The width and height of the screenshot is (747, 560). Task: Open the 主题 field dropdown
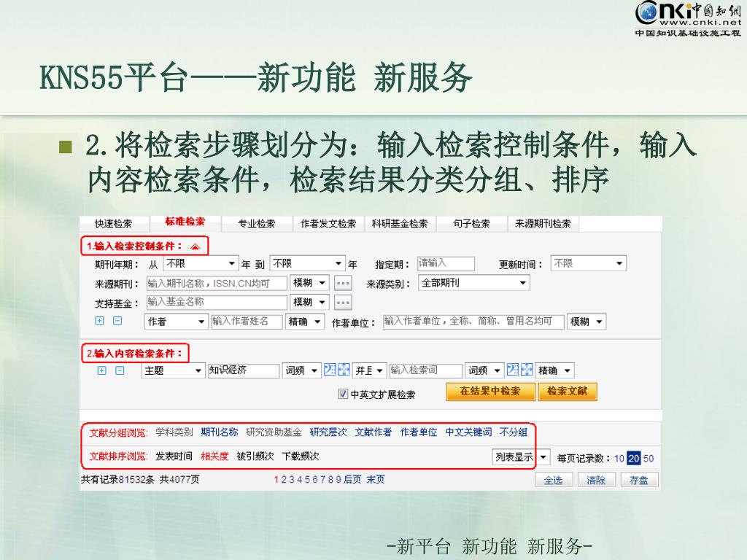[174, 370]
